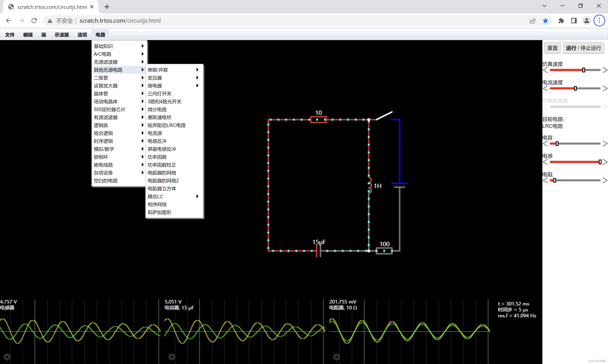608x364 pixels.
Task: Expand 晶体管 submenu
Action: click(119, 94)
